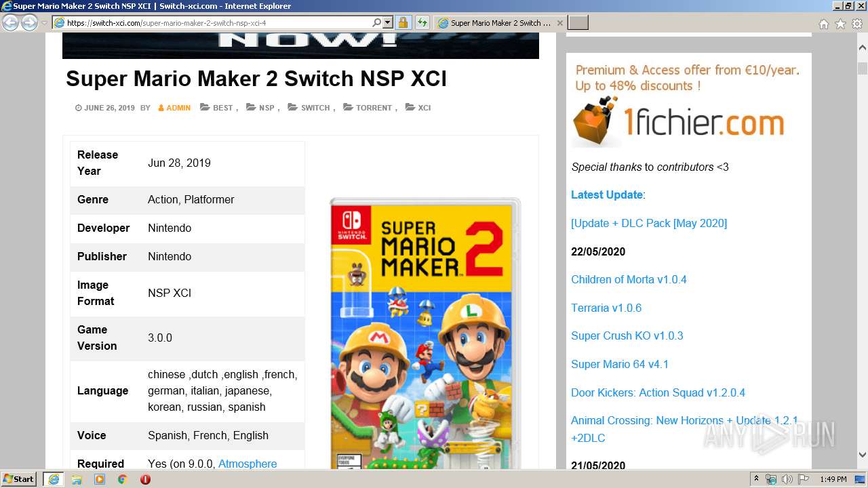Click the folder icon beside XCI
The height and width of the screenshot is (488, 868).
point(410,107)
